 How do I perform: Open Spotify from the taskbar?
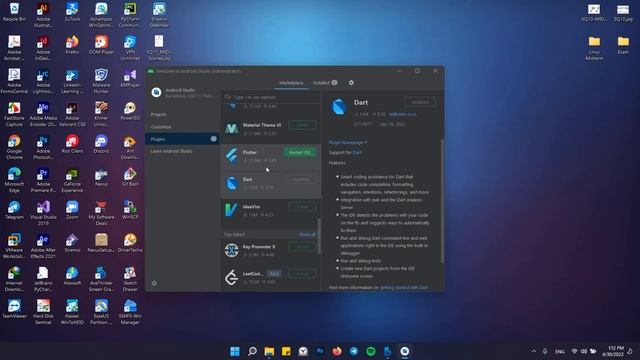click(371, 351)
